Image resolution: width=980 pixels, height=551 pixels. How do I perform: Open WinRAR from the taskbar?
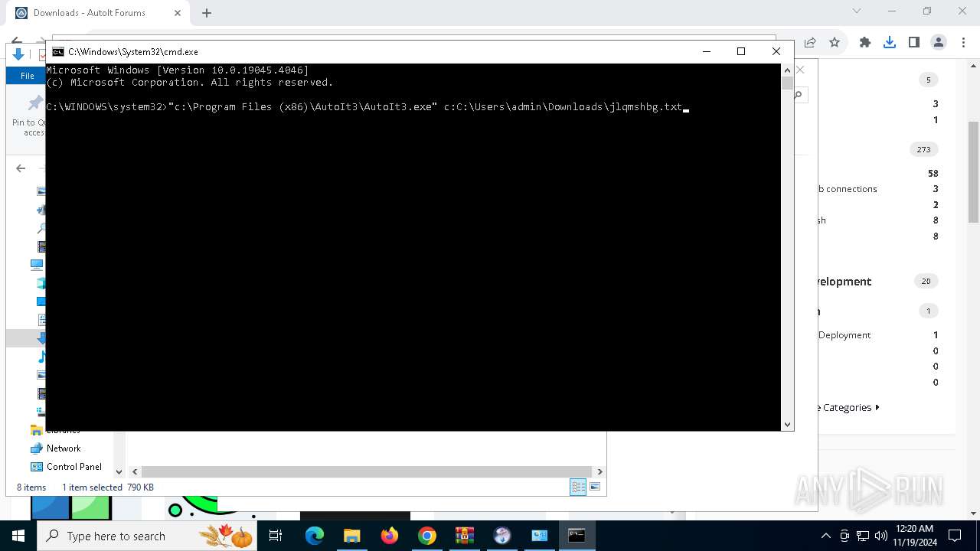(x=464, y=536)
